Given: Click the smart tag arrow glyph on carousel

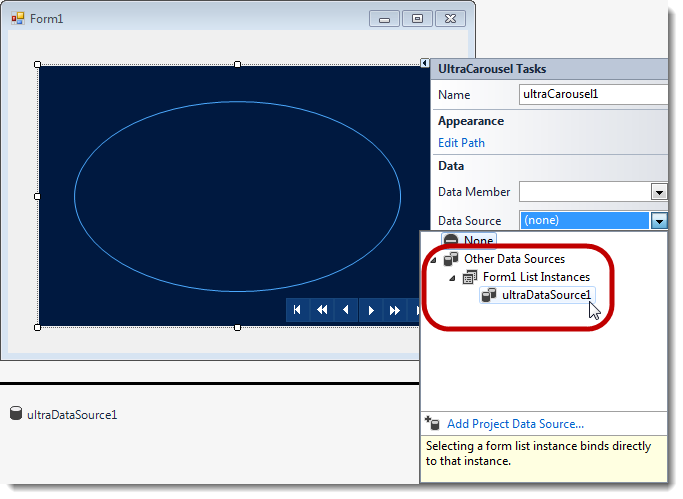Looking at the screenshot, I should [x=425, y=63].
